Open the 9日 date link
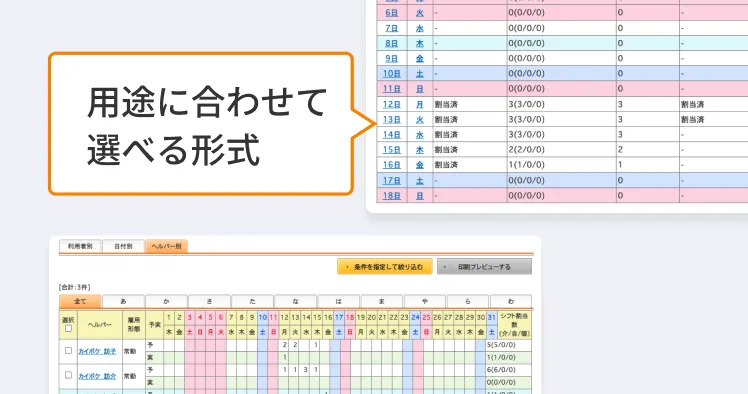748x394 pixels. click(x=392, y=58)
